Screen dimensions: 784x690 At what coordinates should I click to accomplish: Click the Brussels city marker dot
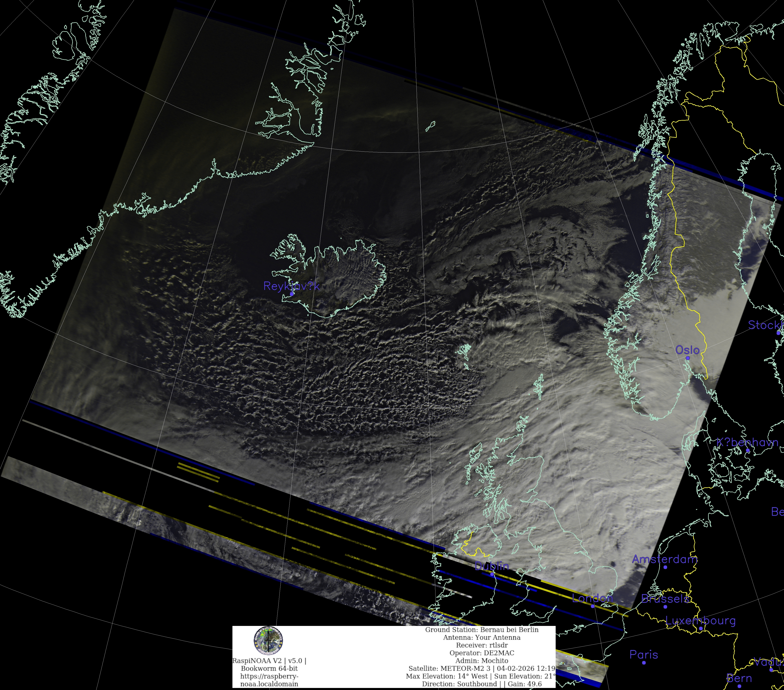point(665,607)
